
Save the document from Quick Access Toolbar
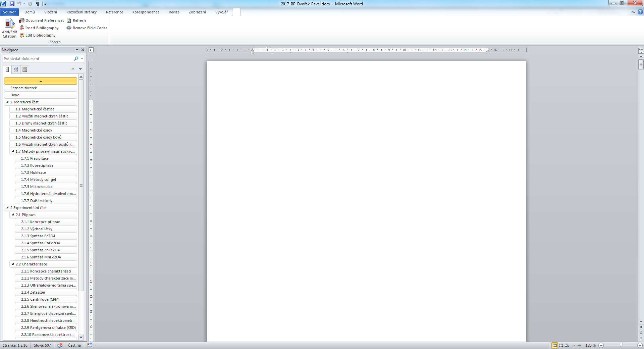click(x=12, y=4)
